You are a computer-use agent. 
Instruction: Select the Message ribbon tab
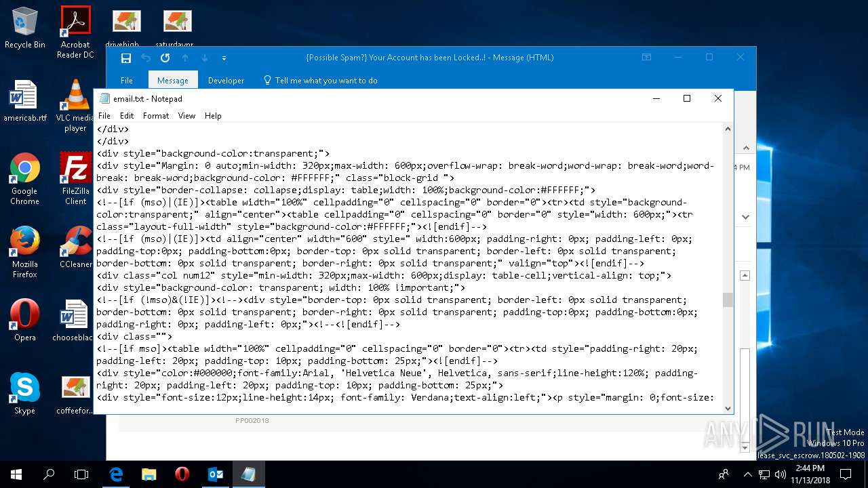pos(173,80)
